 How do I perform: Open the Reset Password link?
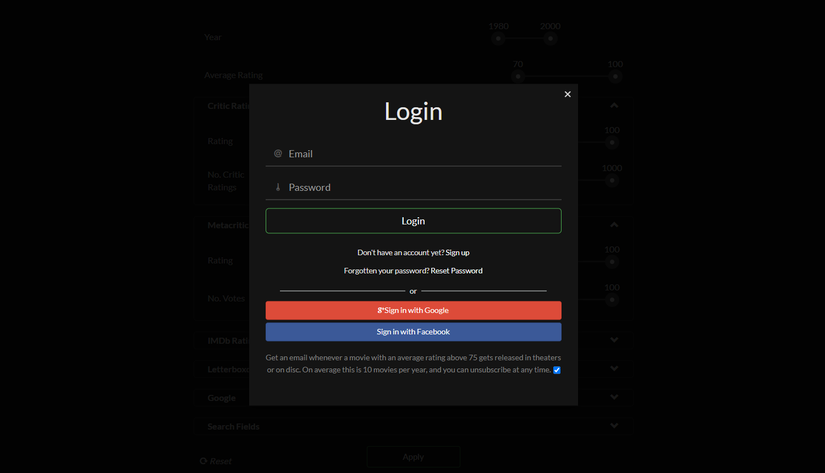pos(456,270)
